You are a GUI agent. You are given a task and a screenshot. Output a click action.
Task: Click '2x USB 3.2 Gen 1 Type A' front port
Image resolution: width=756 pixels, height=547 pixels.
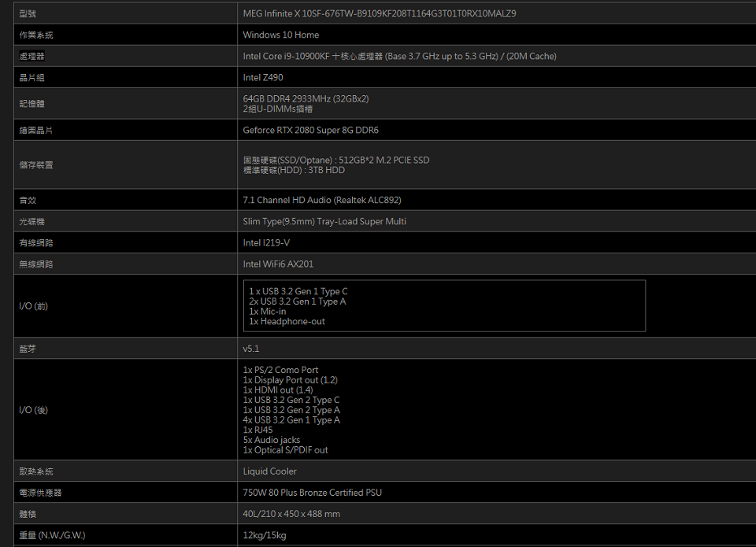(297, 301)
